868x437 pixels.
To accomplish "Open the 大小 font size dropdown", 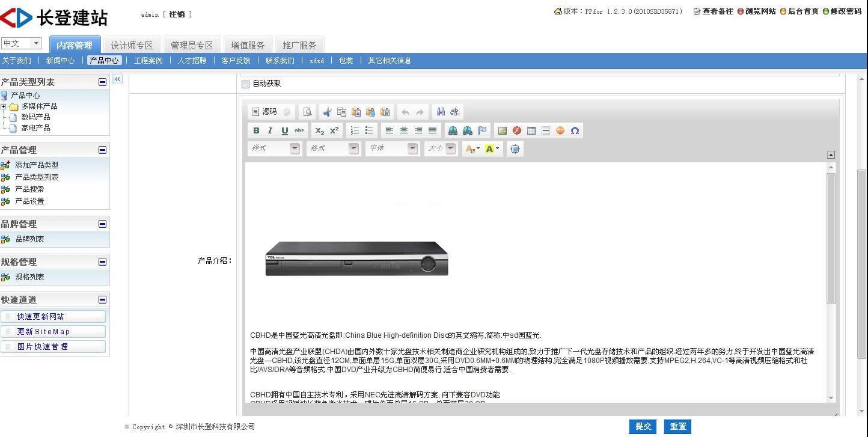I will coord(441,148).
